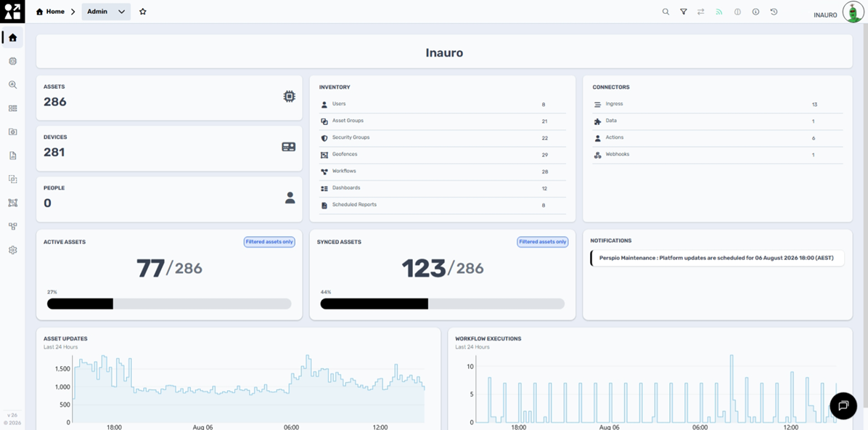Open the chat bubble button

tap(843, 405)
